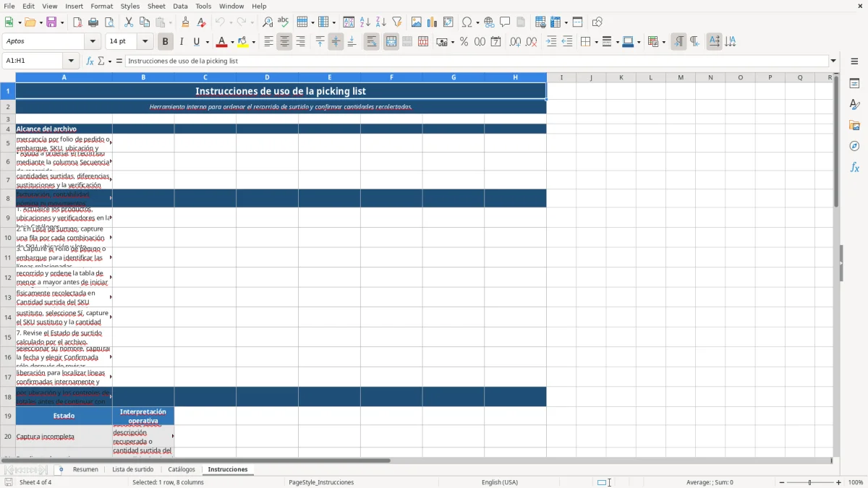Click the Copy icon

click(145, 22)
